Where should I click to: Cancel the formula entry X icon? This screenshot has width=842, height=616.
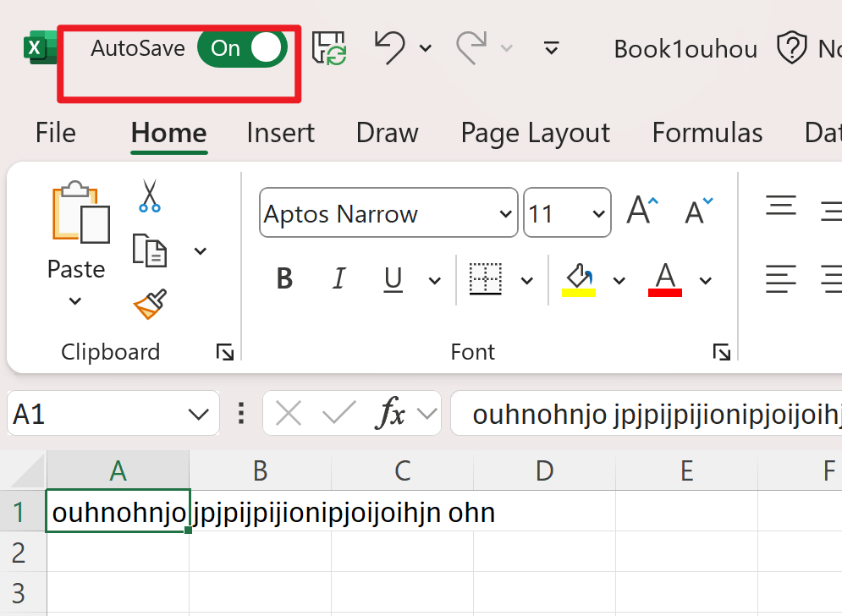[x=289, y=414]
